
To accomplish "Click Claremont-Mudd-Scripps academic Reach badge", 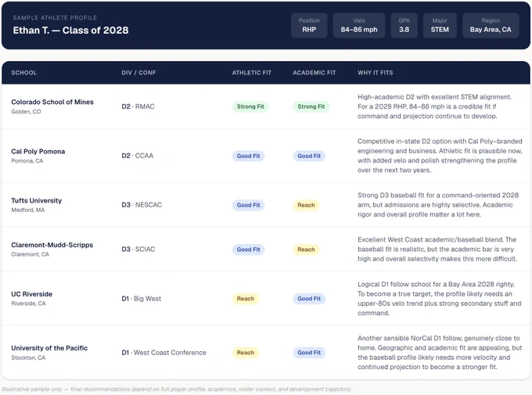I will click(306, 250).
